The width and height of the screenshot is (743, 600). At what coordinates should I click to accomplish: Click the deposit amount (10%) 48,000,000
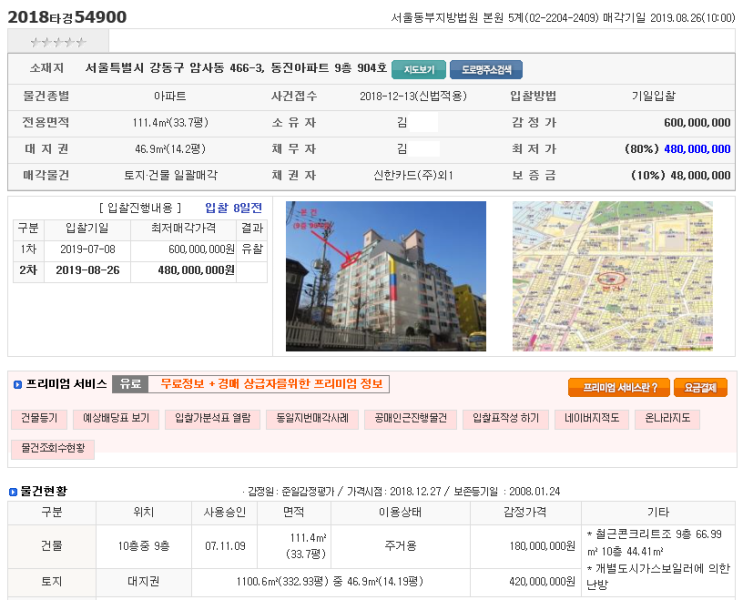tap(680, 175)
